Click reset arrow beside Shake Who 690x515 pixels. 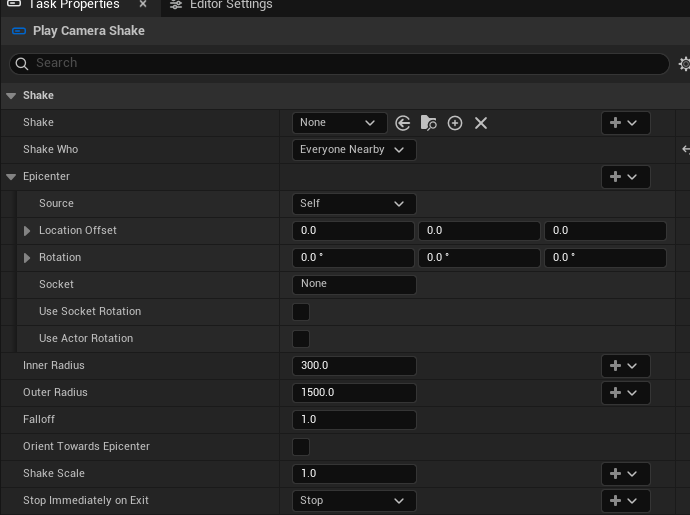pos(686,150)
